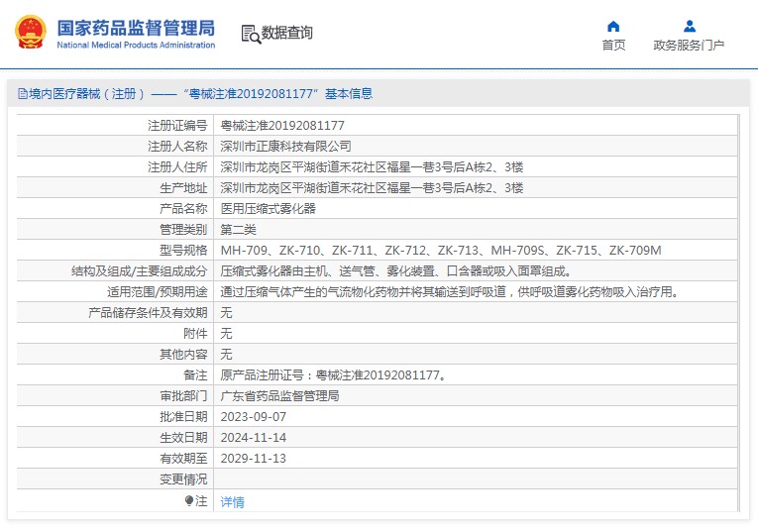
Task: Select product name 医用压缩式雾化器
Action: (268, 209)
